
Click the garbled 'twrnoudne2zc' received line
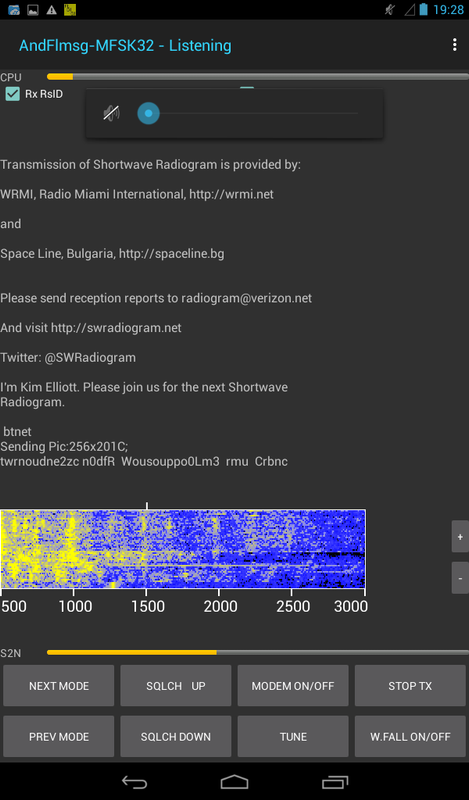(x=144, y=461)
